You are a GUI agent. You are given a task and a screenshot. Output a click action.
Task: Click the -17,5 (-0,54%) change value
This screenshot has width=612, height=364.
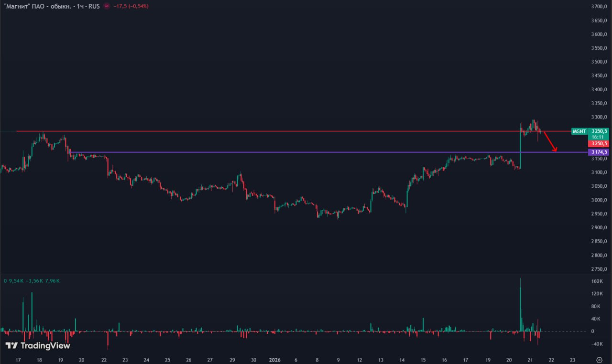point(131,7)
